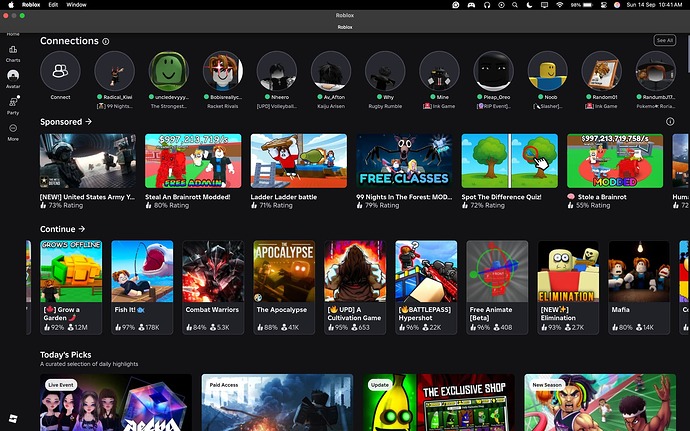690x431 pixels.
Task: Open the Roblox menu in the menu bar
Action: click(31, 5)
